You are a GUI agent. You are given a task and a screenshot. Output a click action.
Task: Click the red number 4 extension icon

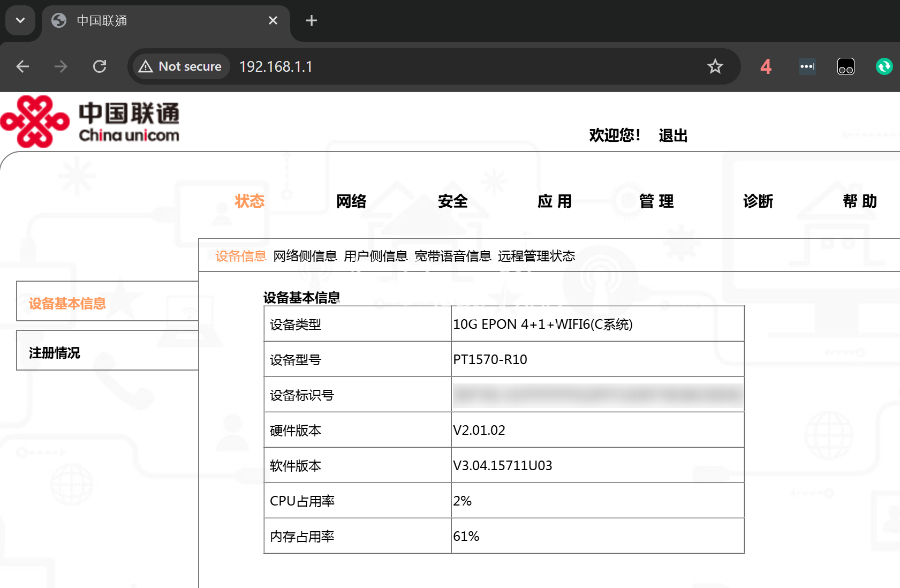pos(766,66)
